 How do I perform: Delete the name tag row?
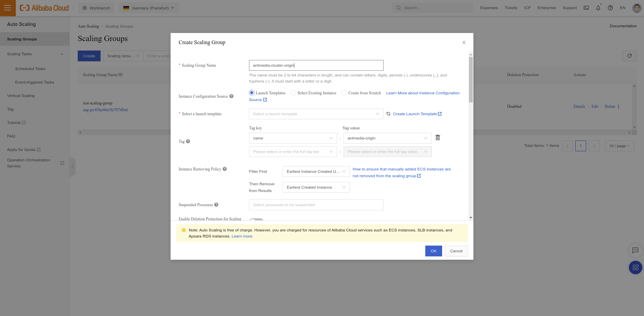click(438, 137)
